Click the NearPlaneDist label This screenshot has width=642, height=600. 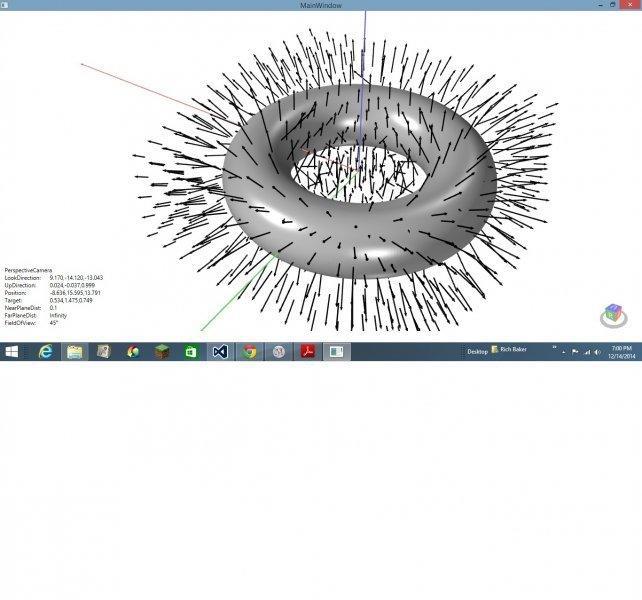tap(23, 308)
